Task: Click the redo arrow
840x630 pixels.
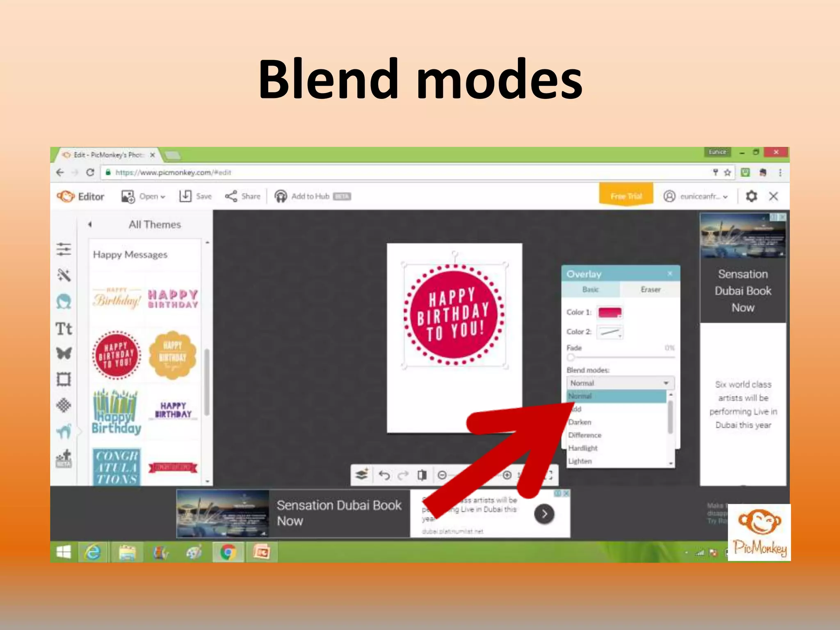Action: coord(403,475)
